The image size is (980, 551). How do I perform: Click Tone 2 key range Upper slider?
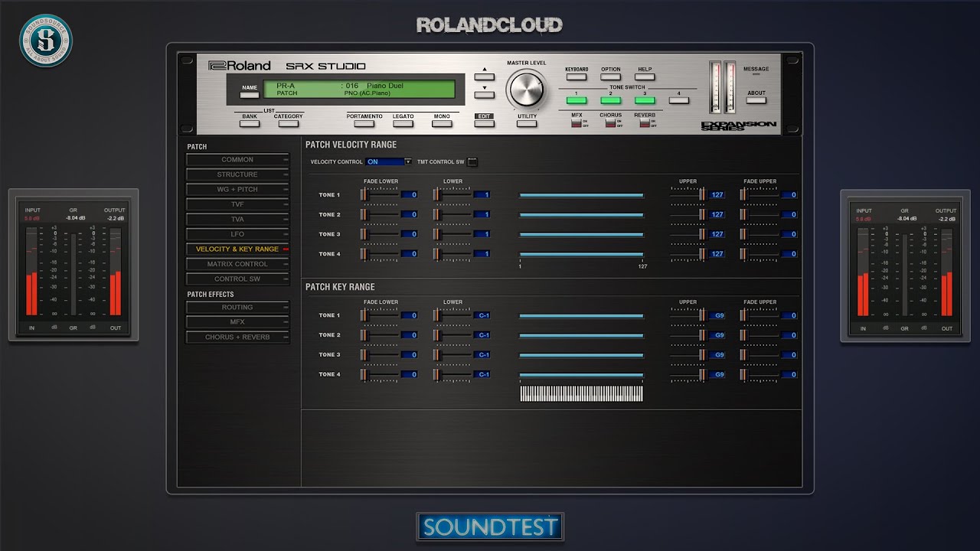pyautogui.click(x=688, y=335)
